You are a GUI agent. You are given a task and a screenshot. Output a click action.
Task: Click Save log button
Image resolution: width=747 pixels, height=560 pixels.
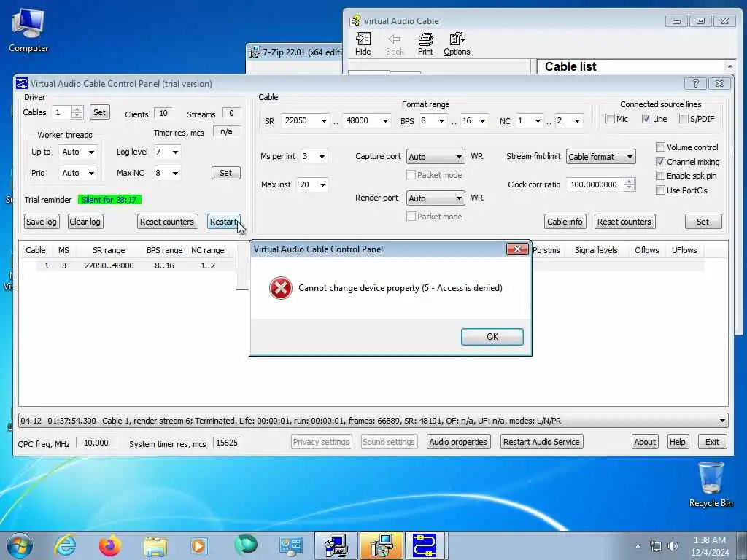[x=41, y=222]
